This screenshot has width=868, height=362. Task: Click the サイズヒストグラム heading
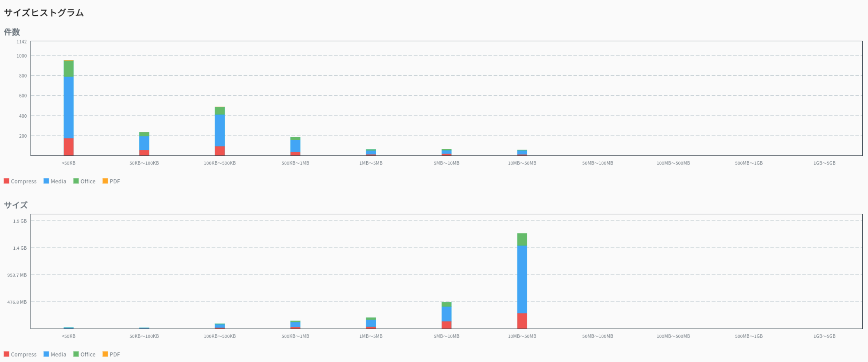tap(44, 13)
